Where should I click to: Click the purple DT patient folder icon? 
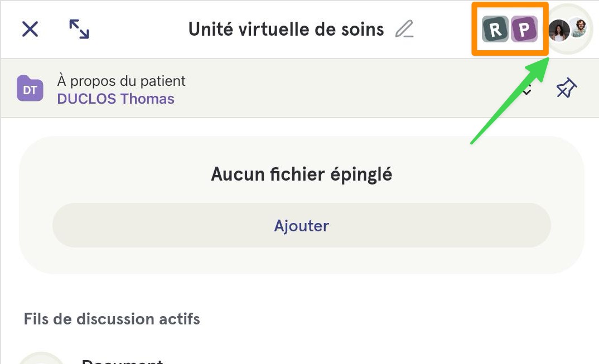tap(30, 88)
